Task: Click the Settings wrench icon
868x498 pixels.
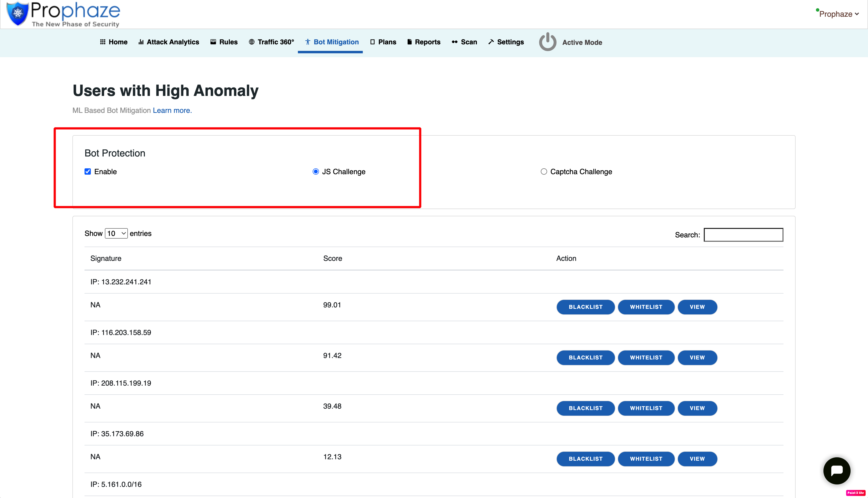Action: [491, 42]
